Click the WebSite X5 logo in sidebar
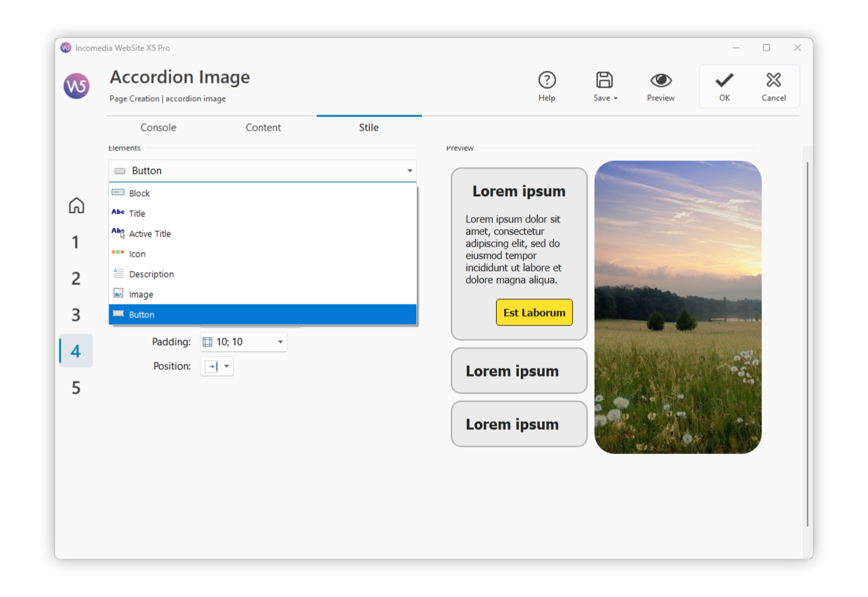This screenshot has width=868, height=597. [76, 86]
